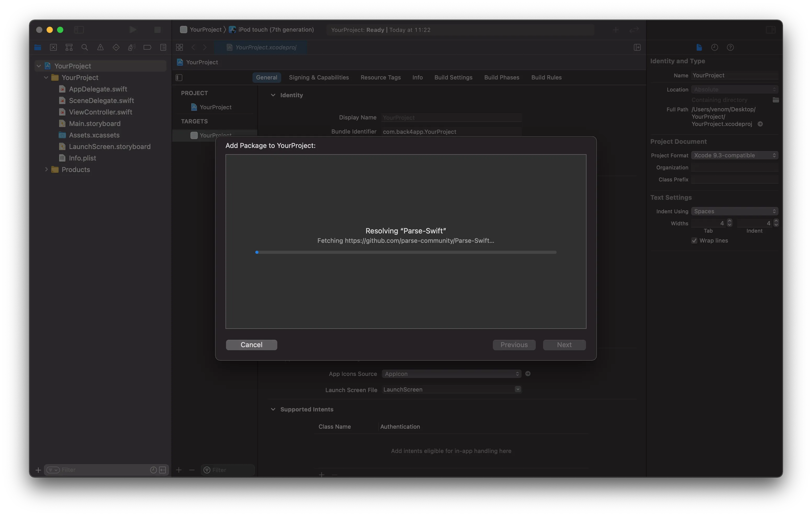Open the Symbol navigator icon

pyautogui.click(x=69, y=48)
